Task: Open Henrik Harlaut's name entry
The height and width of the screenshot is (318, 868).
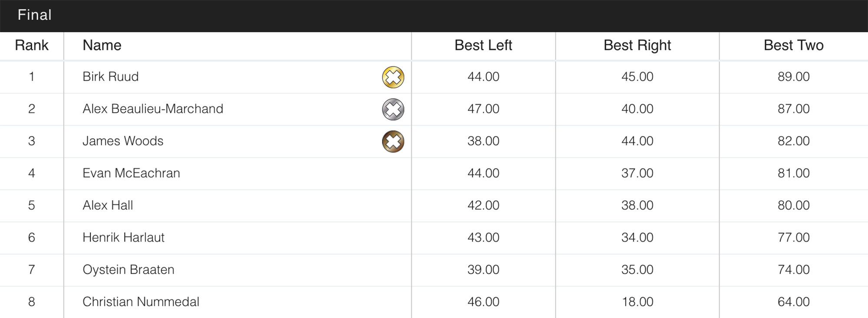Action: [123, 237]
